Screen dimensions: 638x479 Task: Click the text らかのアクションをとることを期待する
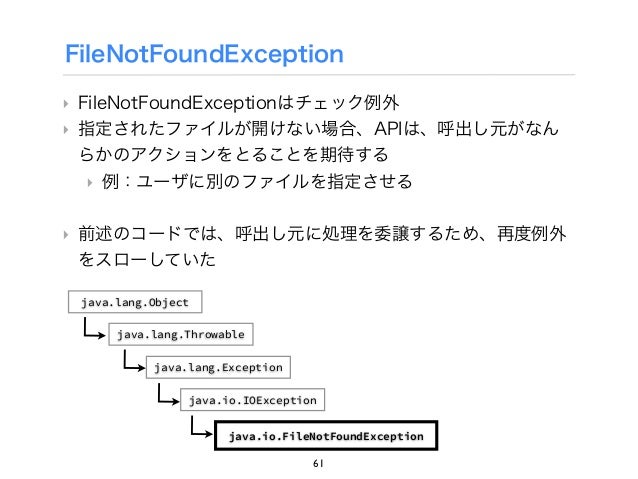pyautogui.click(x=234, y=154)
